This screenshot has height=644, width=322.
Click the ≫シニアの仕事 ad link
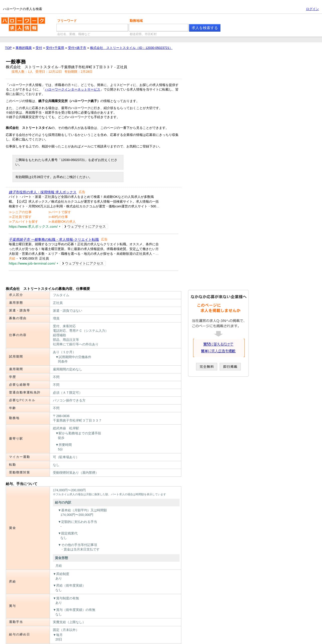click(20, 212)
